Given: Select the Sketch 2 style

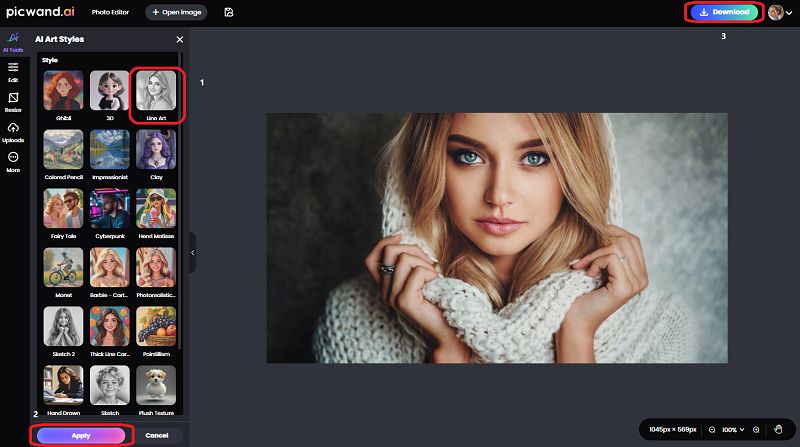Looking at the screenshot, I should point(63,332).
